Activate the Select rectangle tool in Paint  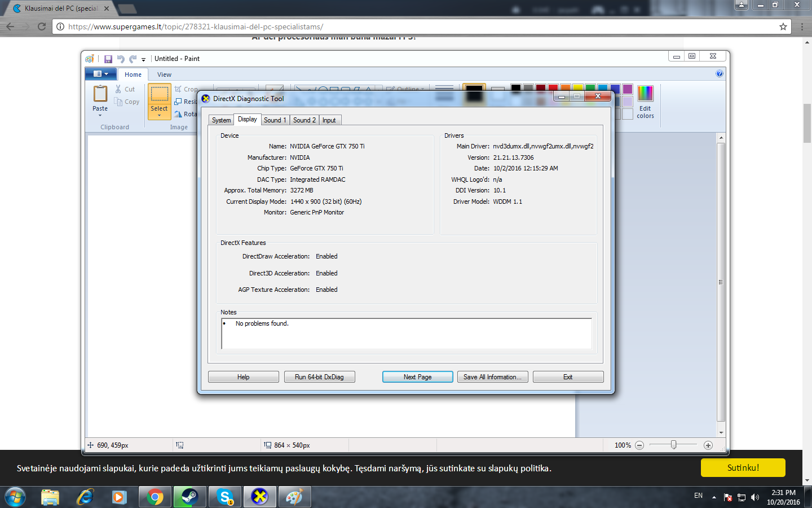(160, 94)
